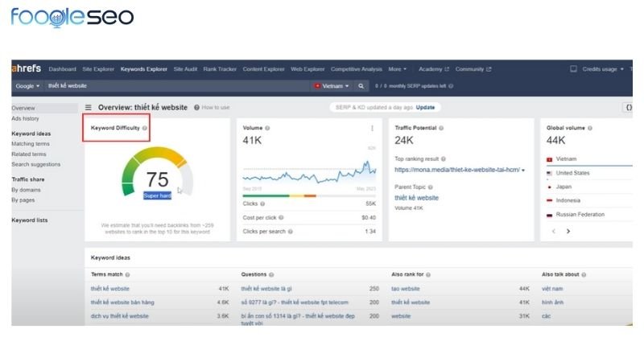
Task: Open the parent topic thiết kế website link
Action: pos(416,198)
